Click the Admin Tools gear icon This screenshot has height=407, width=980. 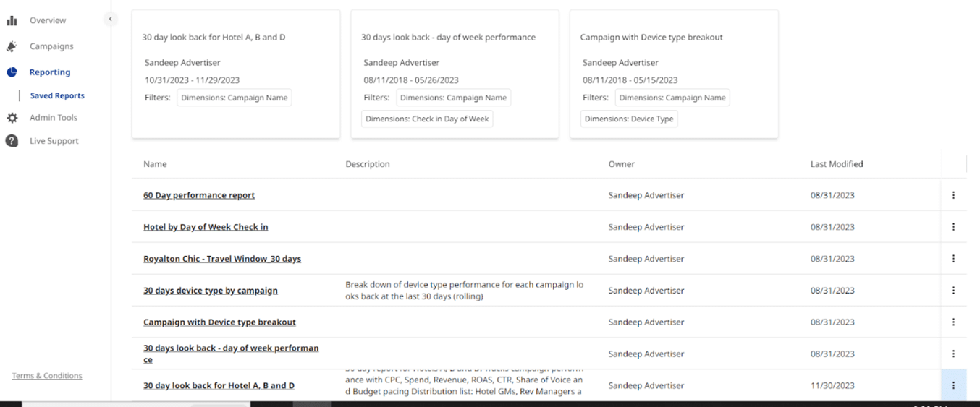(x=12, y=118)
